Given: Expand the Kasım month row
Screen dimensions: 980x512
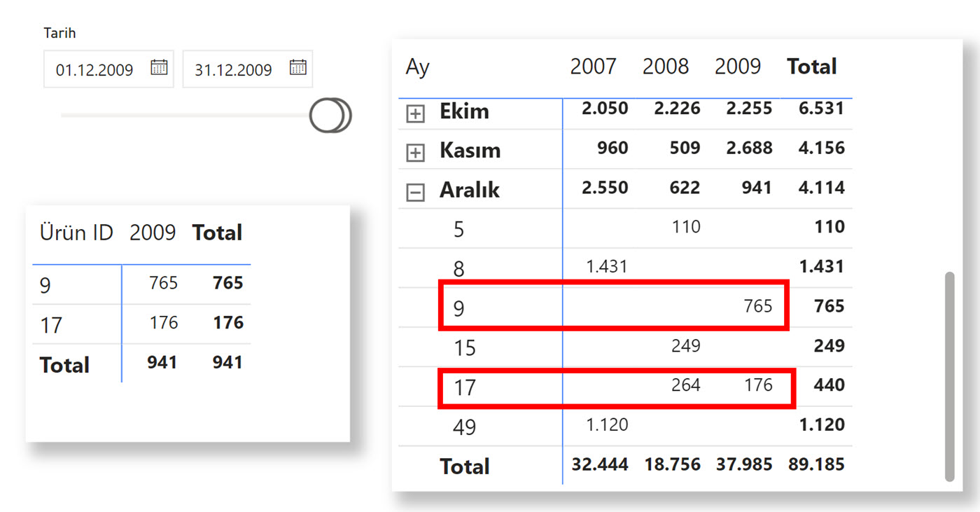Looking at the screenshot, I should (416, 153).
